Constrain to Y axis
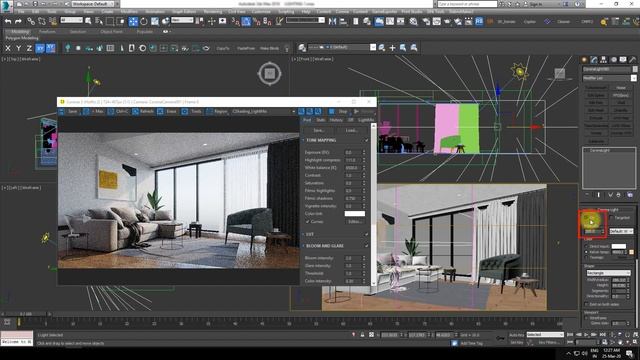 18,48
